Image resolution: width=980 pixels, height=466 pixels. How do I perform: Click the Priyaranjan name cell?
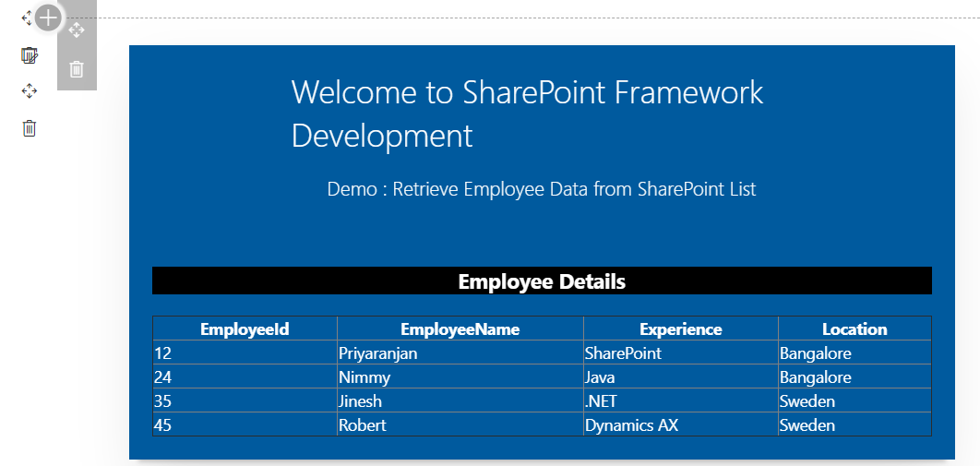(x=460, y=352)
